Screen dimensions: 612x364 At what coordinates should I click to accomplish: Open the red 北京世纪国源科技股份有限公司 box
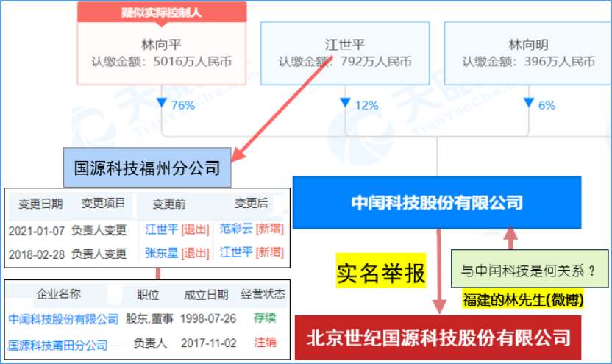[x=438, y=338]
